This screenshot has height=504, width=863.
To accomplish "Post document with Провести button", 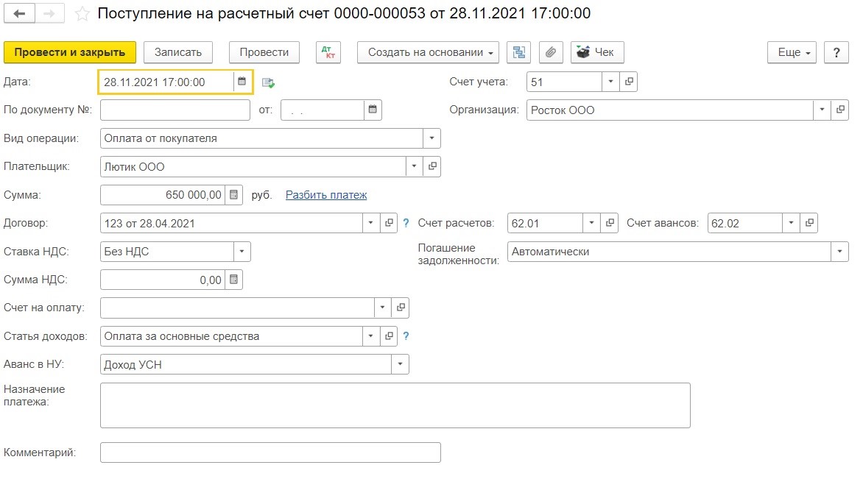I will (x=264, y=52).
